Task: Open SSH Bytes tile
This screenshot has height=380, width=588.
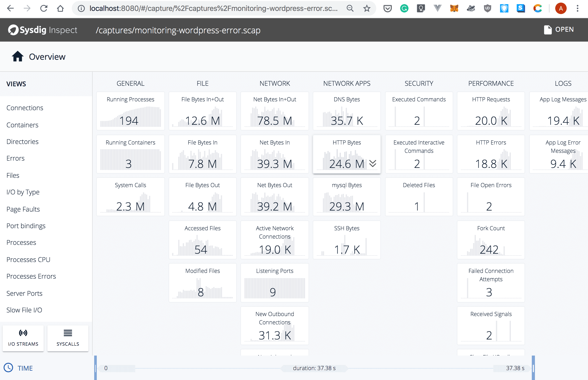Action: [x=347, y=240]
